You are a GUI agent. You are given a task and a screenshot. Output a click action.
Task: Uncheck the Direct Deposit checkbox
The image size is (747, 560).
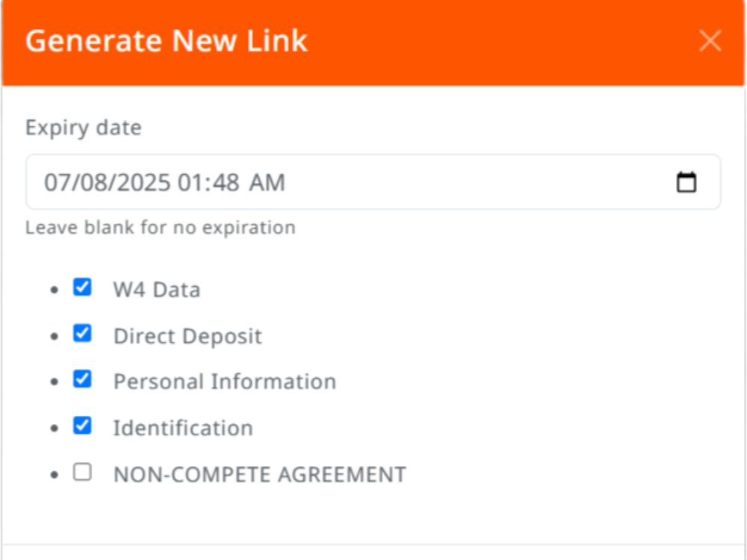[x=82, y=333]
